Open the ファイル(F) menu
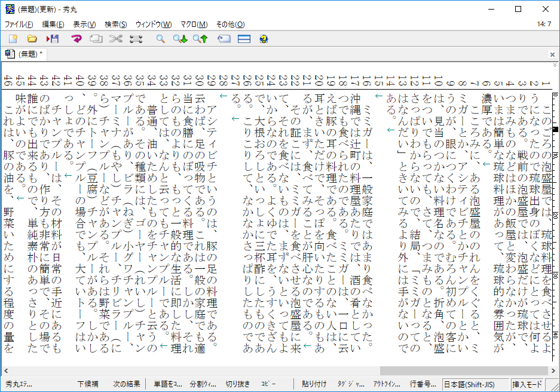This screenshot has height=392, width=560. tap(19, 24)
